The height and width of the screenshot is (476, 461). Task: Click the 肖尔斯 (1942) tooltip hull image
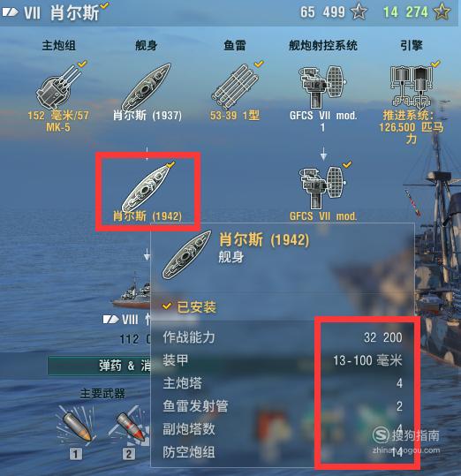point(186,254)
